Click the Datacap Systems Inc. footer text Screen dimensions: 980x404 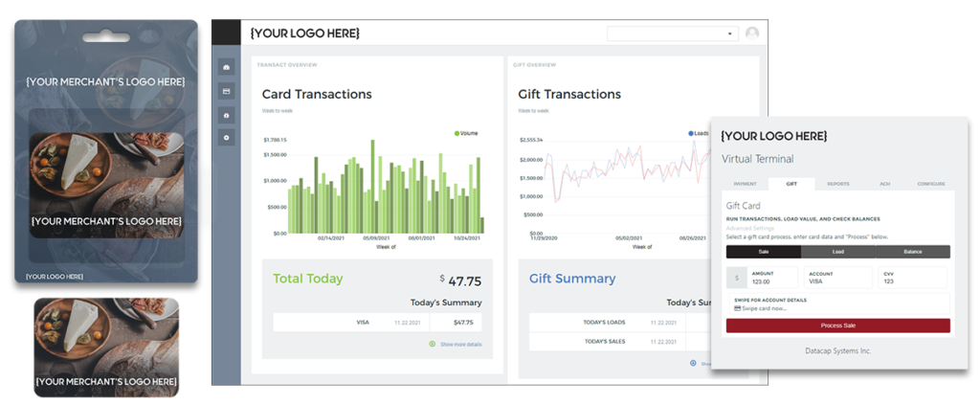tap(838, 350)
